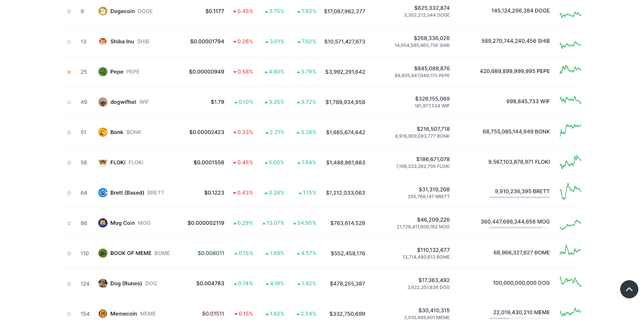Viewport: 644px width, 327px height.
Task: Star dogwifhat to add to watchlist
Action: pos(69,102)
